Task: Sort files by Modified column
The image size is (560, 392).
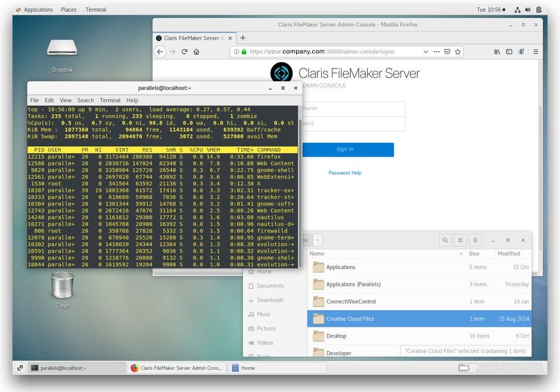Action: pyautogui.click(x=513, y=254)
